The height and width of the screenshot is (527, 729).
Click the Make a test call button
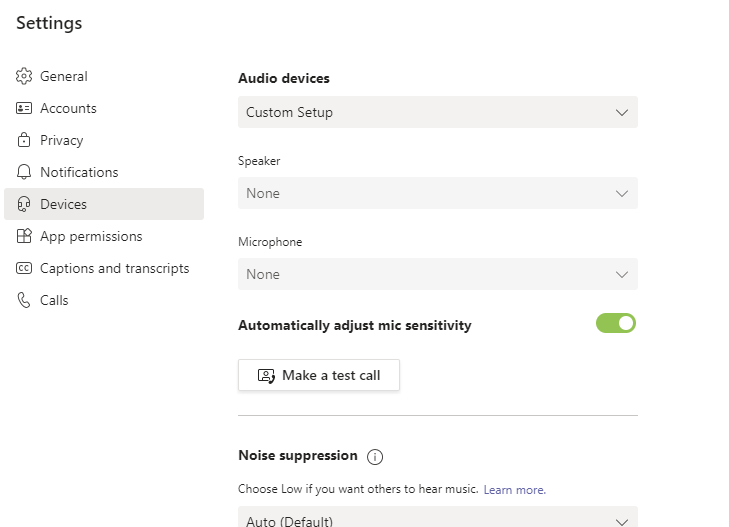(318, 375)
